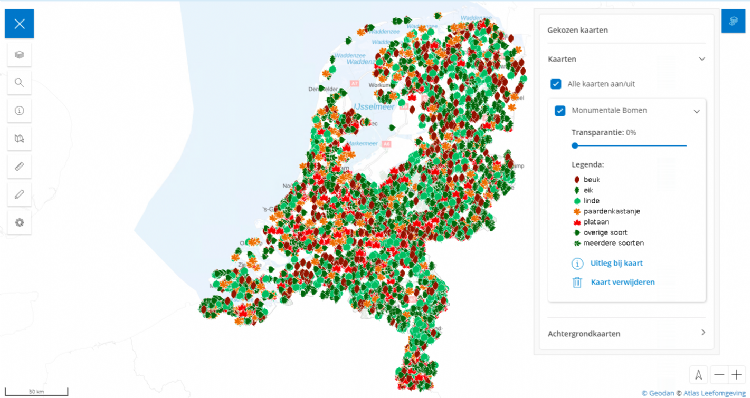Toggle the blue layers panel button
The image size is (750, 398).
pyautogui.click(x=733, y=21)
